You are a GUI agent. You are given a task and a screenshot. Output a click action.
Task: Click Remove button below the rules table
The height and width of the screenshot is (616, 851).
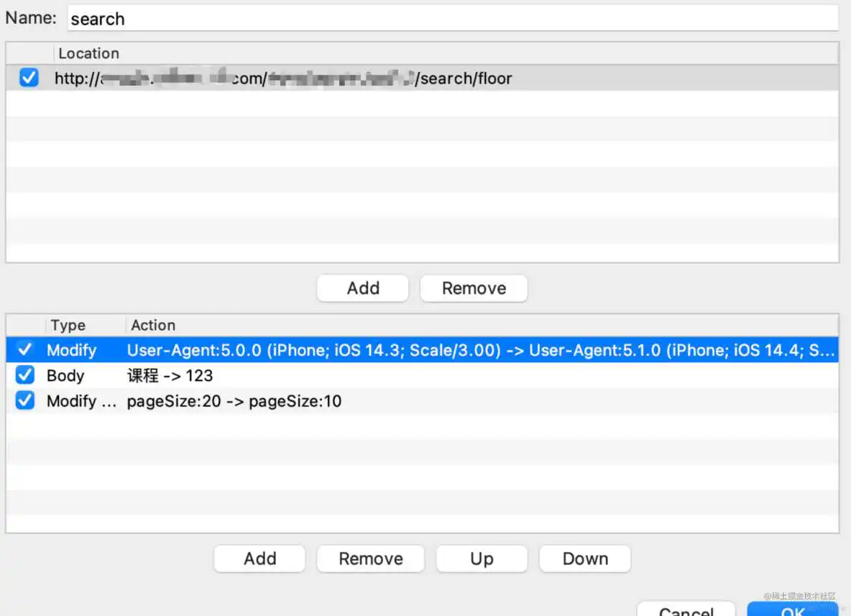(371, 558)
